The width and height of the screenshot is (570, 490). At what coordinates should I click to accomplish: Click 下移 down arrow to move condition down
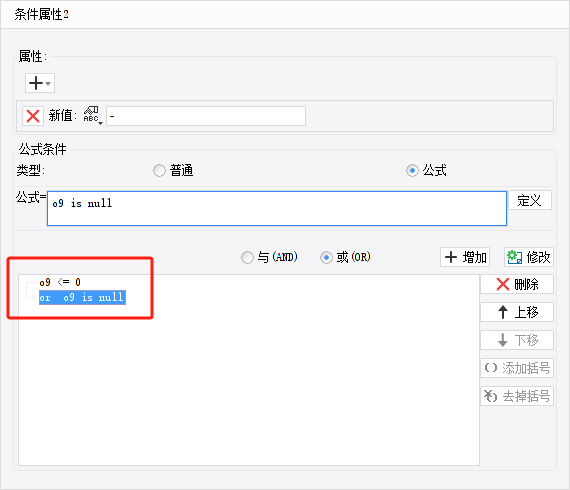[517, 340]
